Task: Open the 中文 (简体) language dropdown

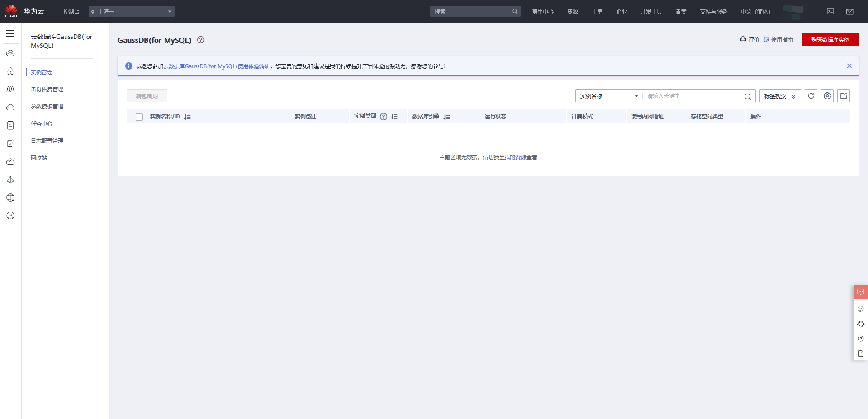Action: [x=755, y=12]
